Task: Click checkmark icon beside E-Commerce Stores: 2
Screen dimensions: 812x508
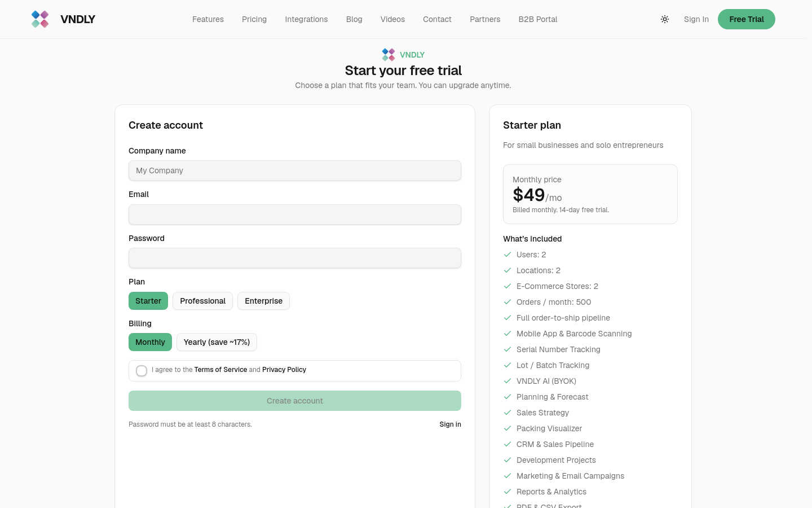Action: (507, 286)
